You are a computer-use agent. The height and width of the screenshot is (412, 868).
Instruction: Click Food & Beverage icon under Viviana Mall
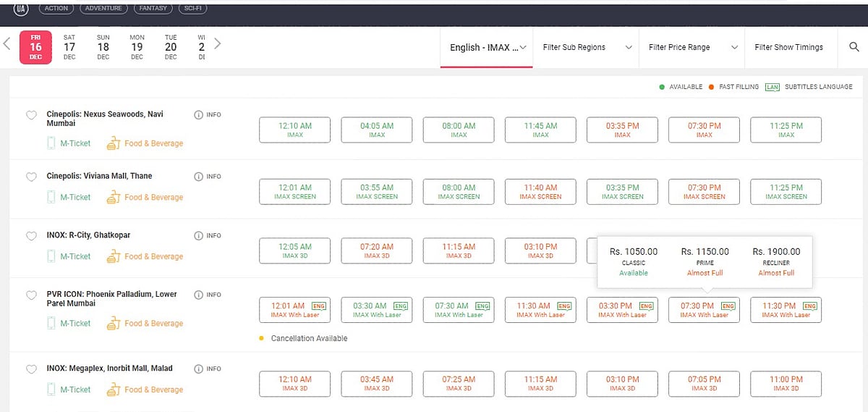click(x=112, y=197)
